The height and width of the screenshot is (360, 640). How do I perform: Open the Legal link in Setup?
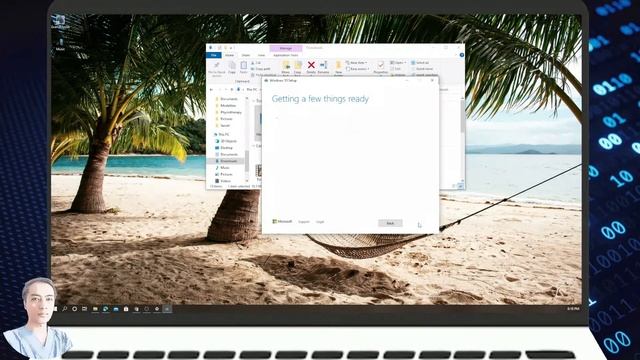[x=320, y=222]
